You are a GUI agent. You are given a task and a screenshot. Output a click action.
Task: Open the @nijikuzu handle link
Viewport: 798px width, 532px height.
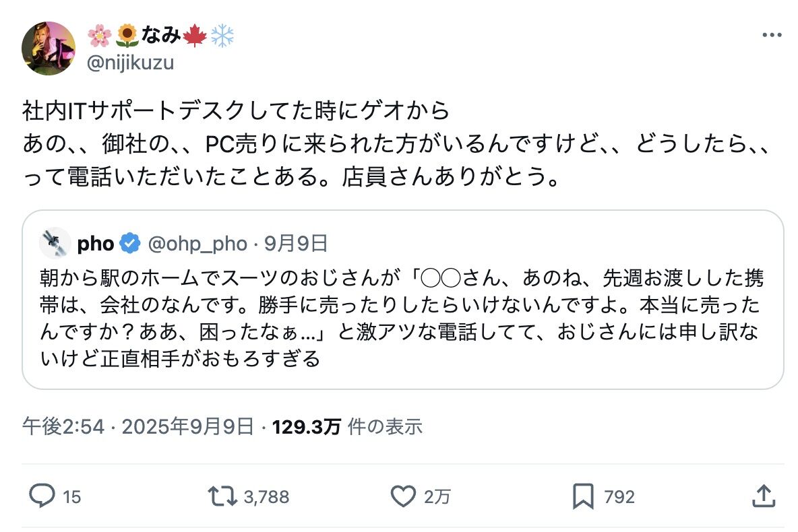tap(130, 63)
